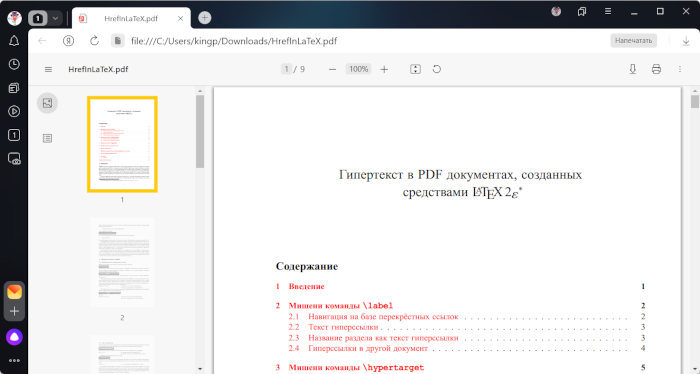Open the video play icon in the sidebar

tap(14, 111)
